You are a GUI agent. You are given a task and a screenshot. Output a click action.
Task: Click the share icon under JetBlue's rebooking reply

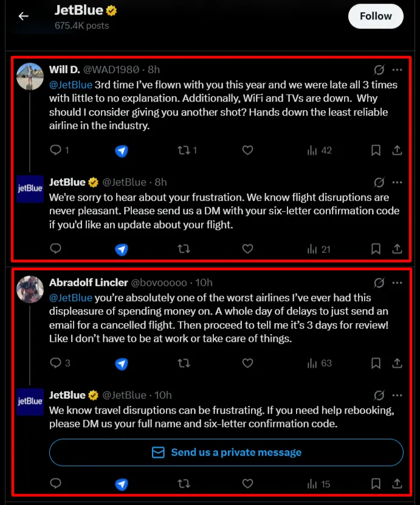tap(398, 484)
